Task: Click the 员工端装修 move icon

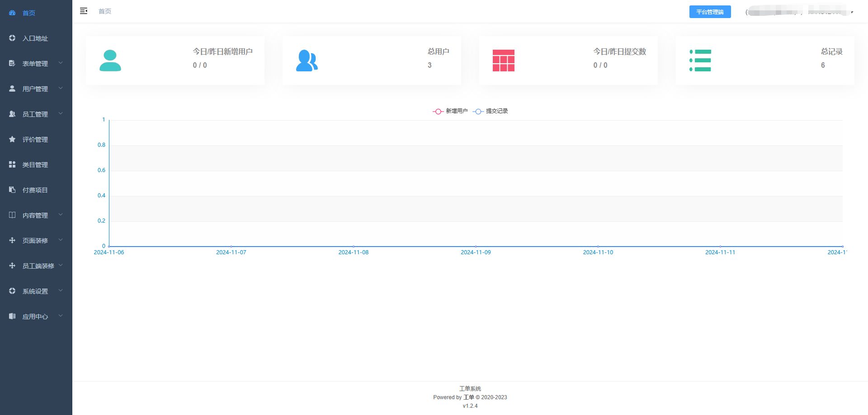Action: coord(12,266)
